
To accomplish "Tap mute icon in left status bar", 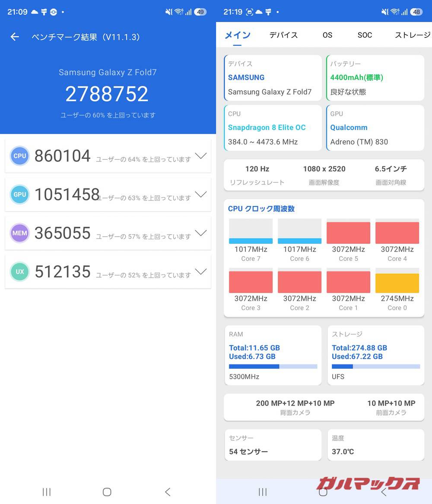I will [168, 12].
